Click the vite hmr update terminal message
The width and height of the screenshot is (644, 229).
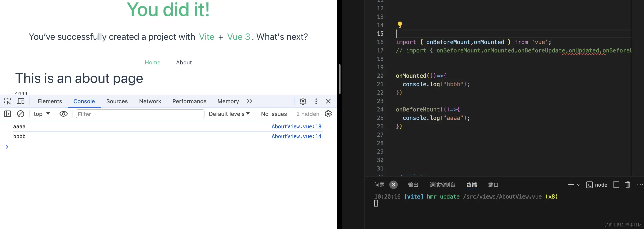466,196
